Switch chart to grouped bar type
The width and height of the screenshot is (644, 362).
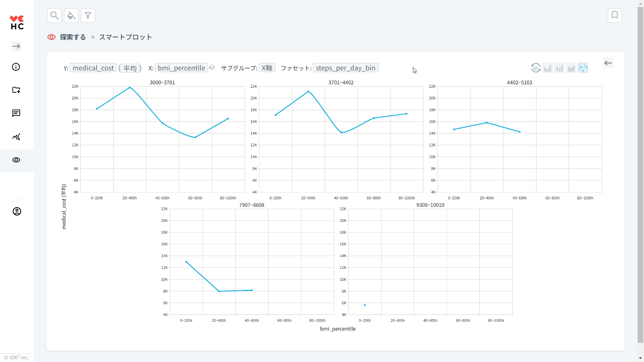coord(548,68)
